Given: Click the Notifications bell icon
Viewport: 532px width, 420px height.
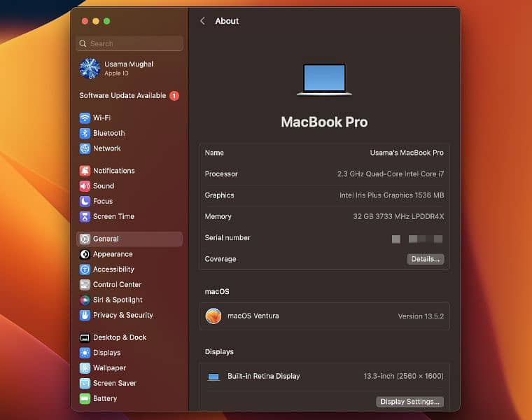Looking at the screenshot, I should tap(85, 171).
